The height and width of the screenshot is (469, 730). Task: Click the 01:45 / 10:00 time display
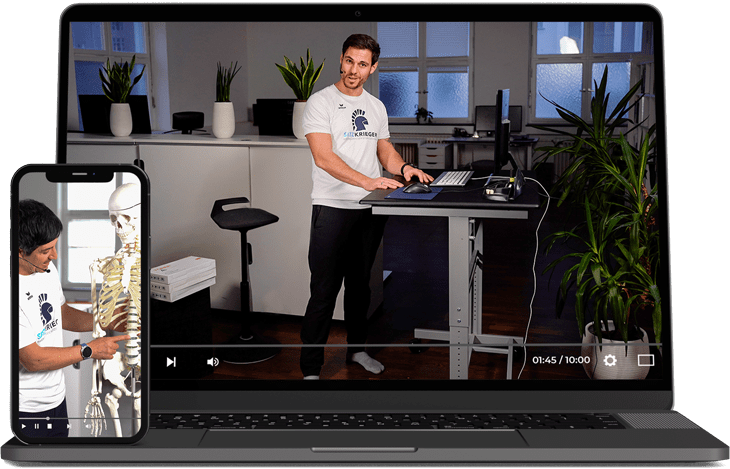click(561, 359)
